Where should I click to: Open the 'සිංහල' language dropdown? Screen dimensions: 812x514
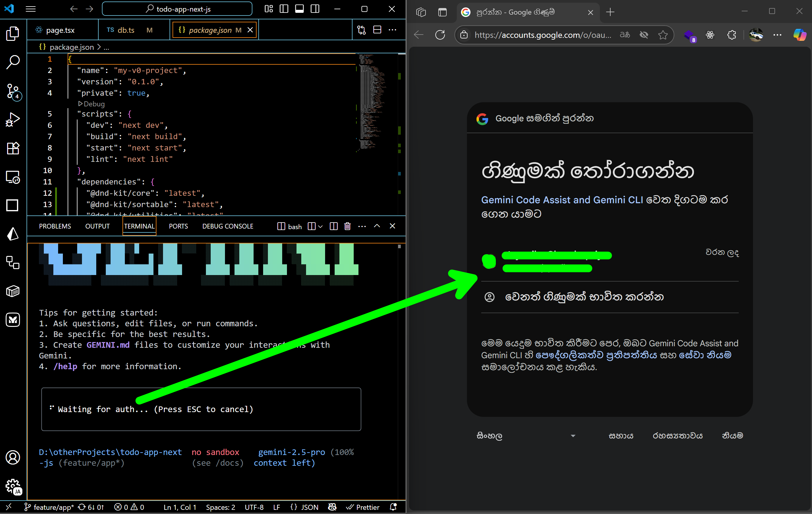pos(526,436)
